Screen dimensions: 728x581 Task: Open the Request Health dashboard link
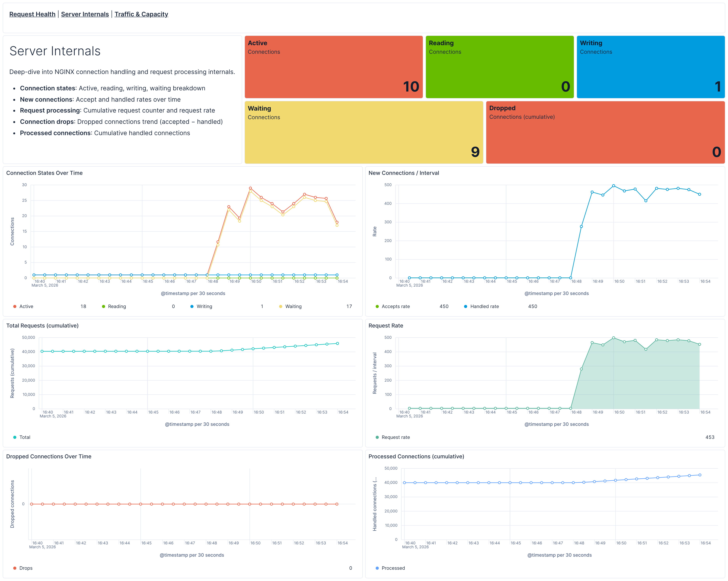(x=33, y=14)
